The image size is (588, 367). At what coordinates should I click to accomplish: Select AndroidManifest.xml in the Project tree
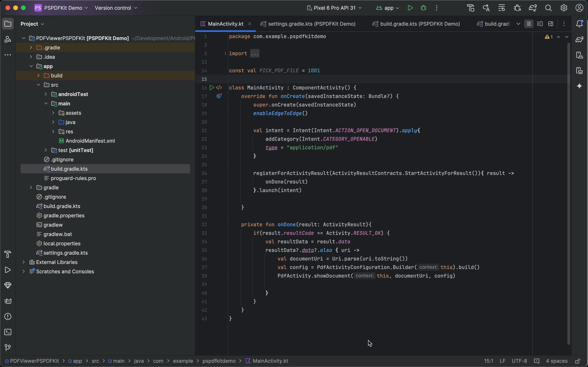coord(90,141)
